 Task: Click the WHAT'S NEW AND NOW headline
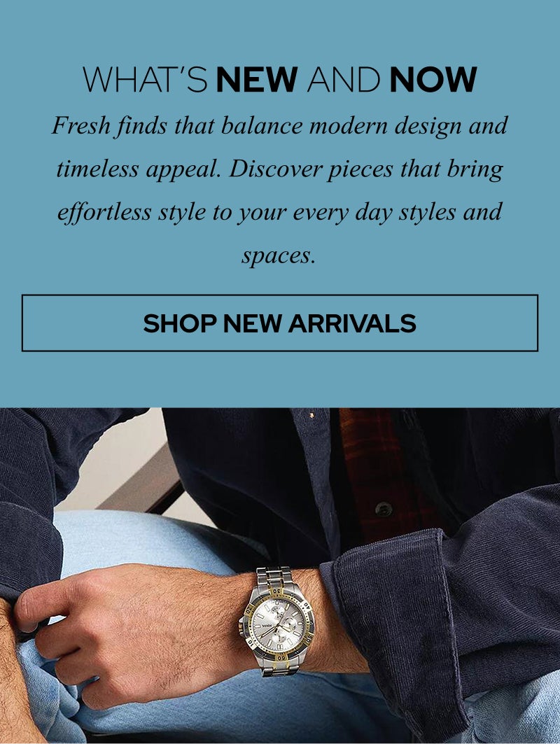pyautogui.click(x=280, y=79)
